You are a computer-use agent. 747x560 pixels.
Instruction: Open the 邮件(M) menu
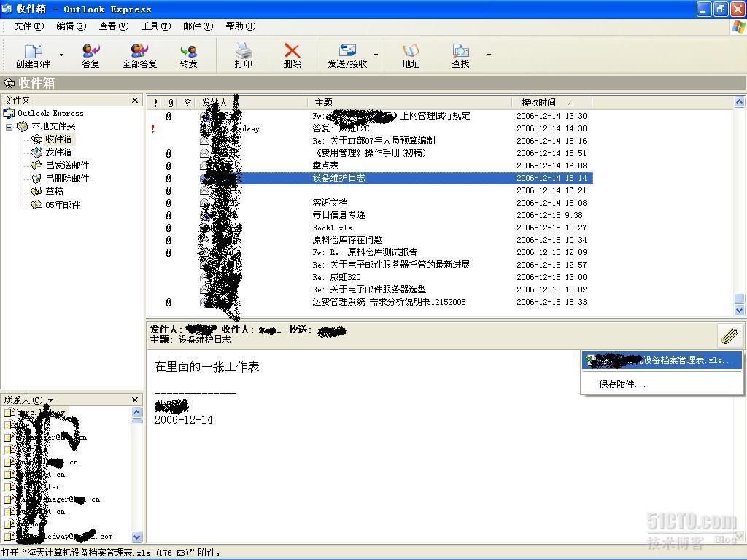point(198,26)
